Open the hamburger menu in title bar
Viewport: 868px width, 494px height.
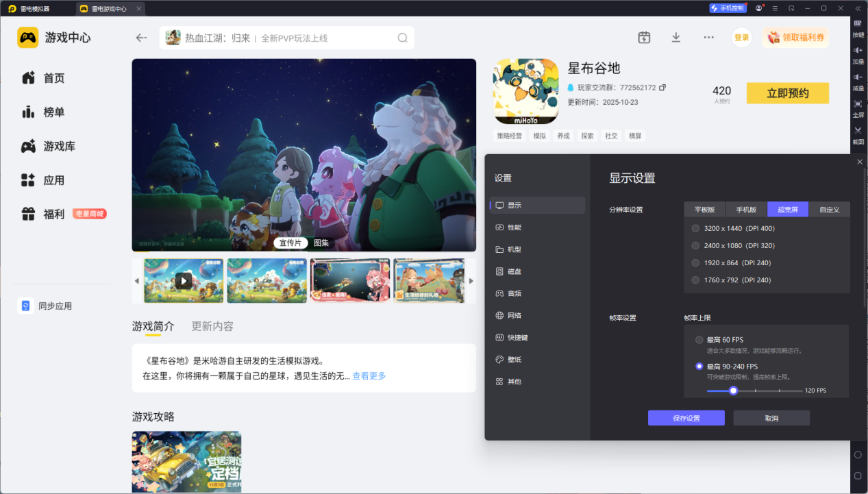(775, 8)
